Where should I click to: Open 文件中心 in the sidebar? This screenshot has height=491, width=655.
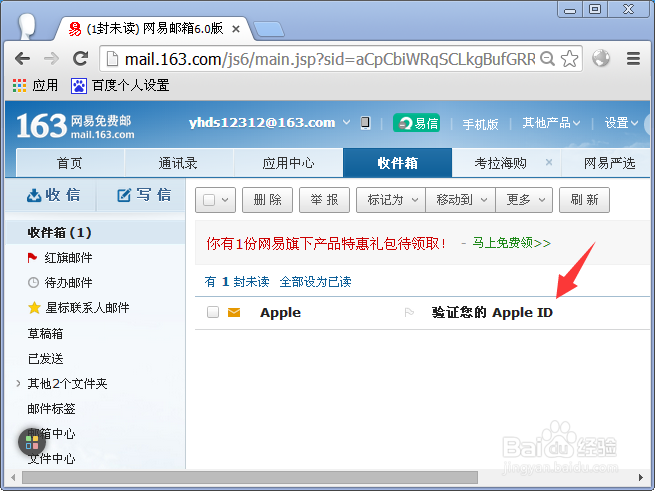click(51, 458)
